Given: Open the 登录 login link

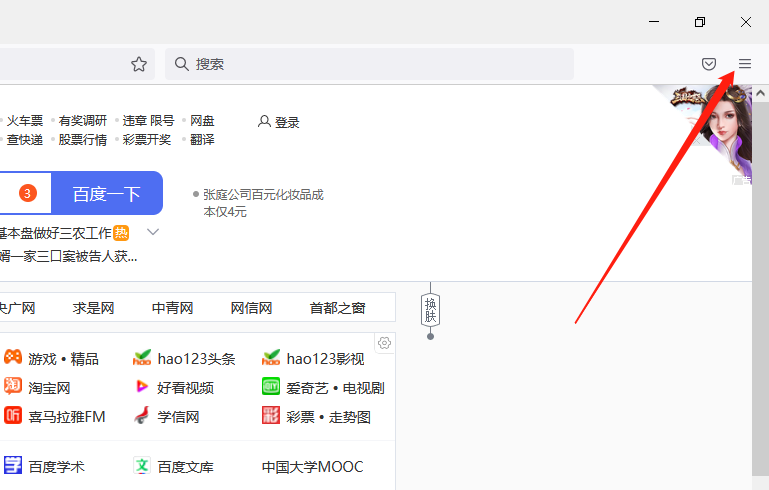Looking at the screenshot, I should [287, 122].
